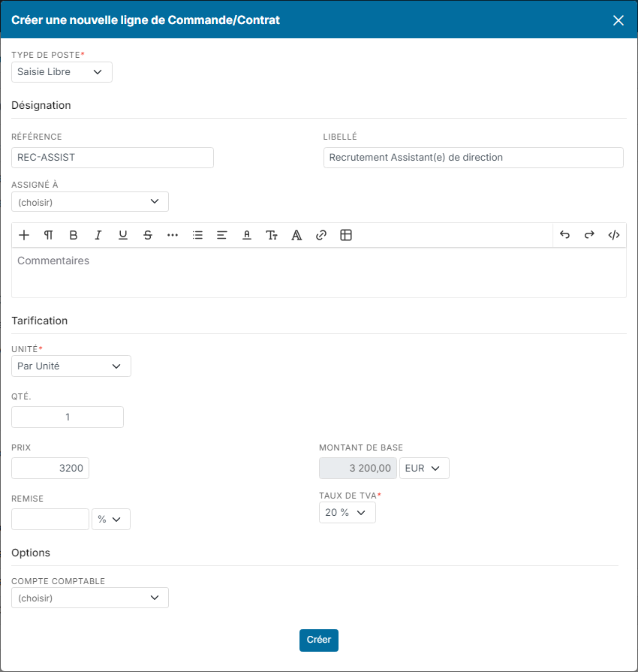Open more formatting options ellipsis
Image resolution: width=638 pixels, height=672 pixels.
pos(173,235)
